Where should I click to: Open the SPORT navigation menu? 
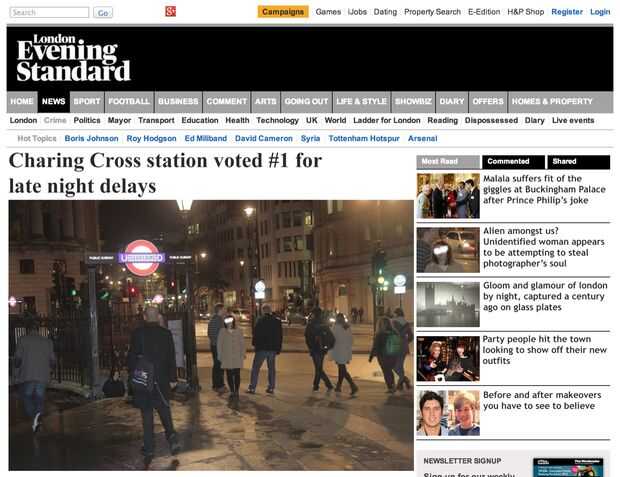pos(87,102)
